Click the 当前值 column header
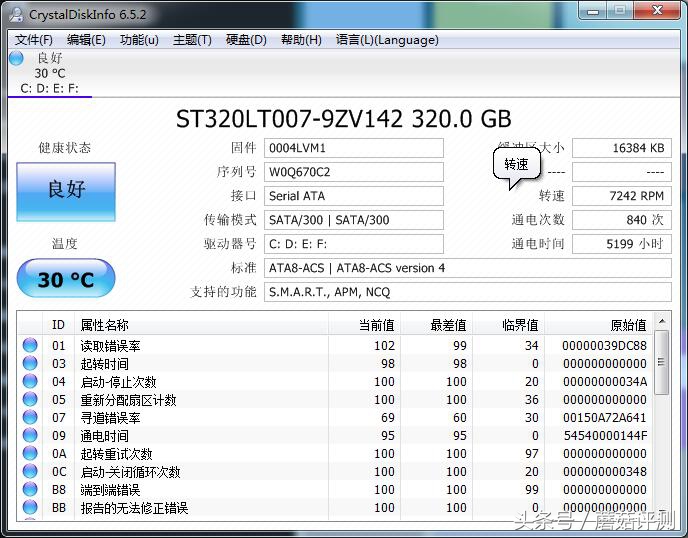688x538 pixels. 364,325
